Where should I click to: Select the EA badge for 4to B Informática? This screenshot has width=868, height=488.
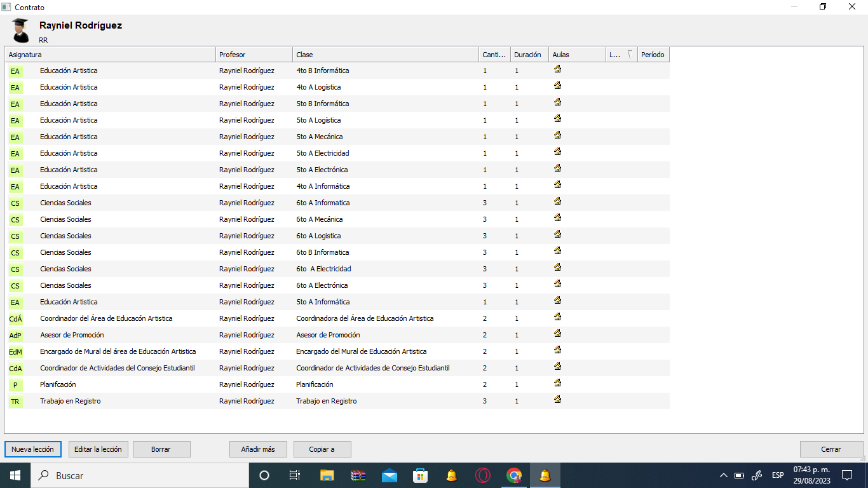click(x=15, y=71)
